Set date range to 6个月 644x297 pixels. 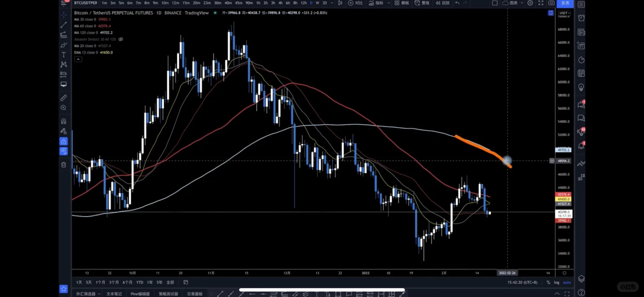tap(127, 283)
